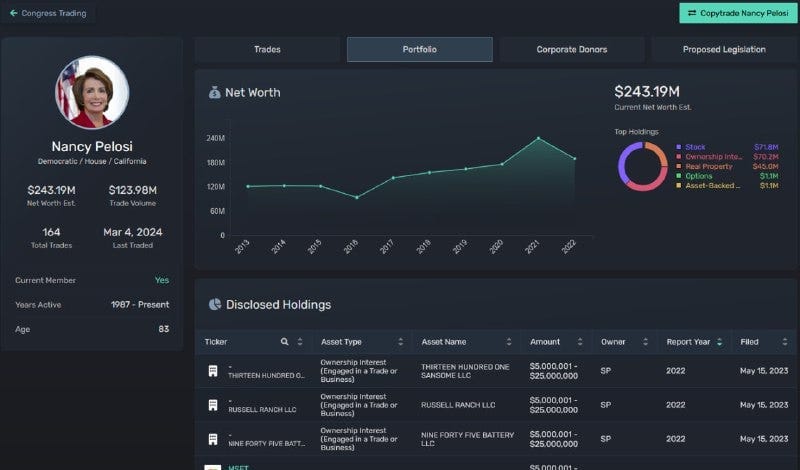The height and width of the screenshot is (470, 800).
Task: Sort holdings by Filed date arrows
Action: tap(785, 342)
